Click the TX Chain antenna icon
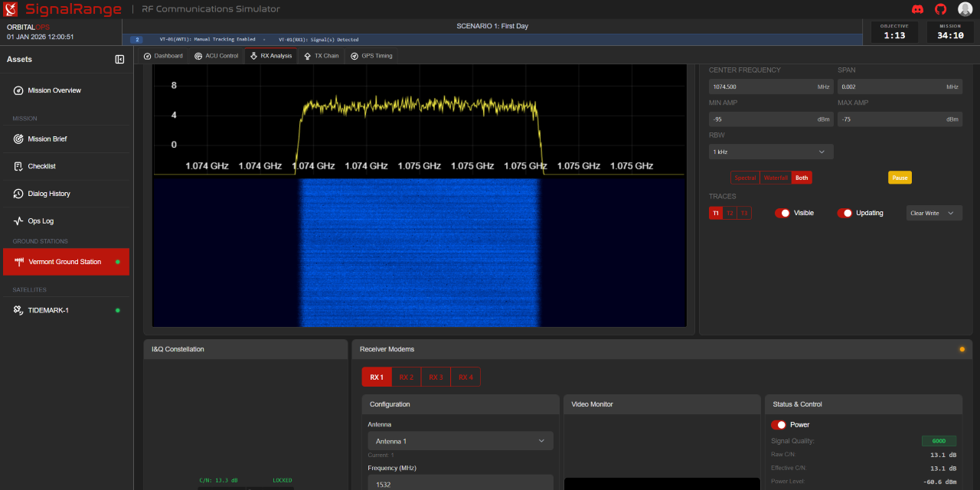This screenshot has height=490, width=980. 306,55
